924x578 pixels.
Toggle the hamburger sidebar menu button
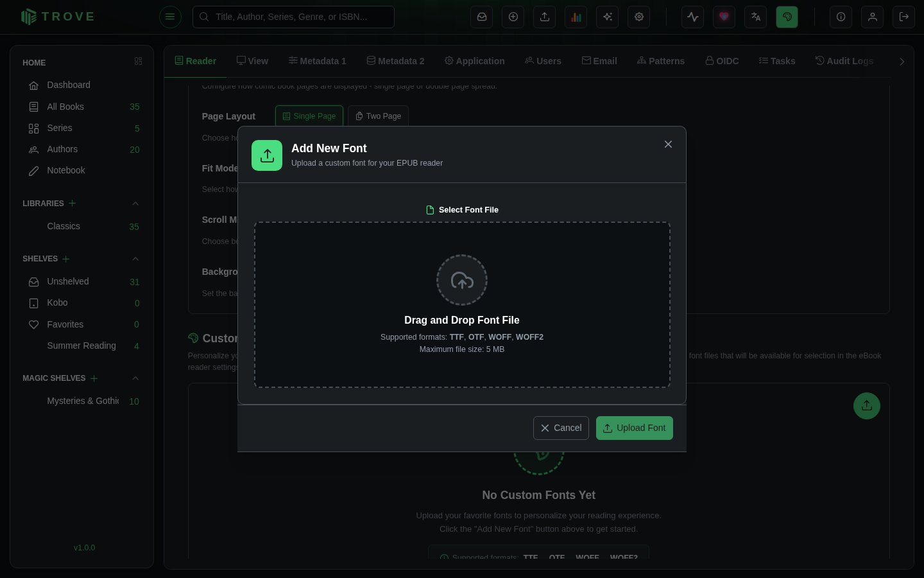click(170, 17)
